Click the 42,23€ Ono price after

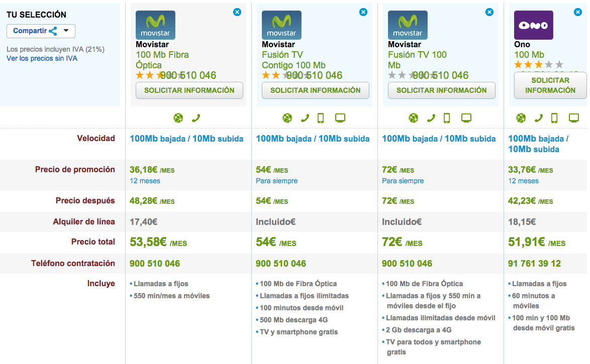(x=531, y=201)
